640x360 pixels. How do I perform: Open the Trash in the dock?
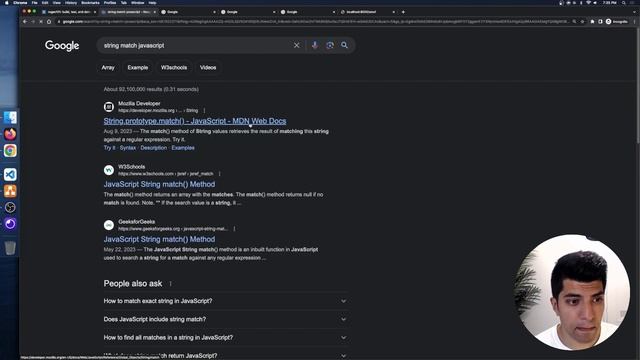(10, 248)
